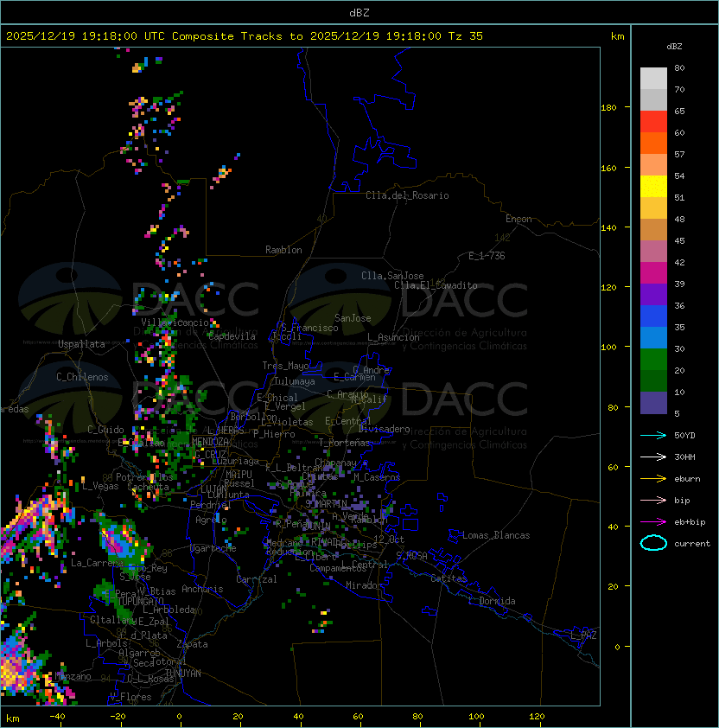The image size is (719, 728).
Task: Click the cyan 'current' ellipse symbol
Action: coord(653,543)
